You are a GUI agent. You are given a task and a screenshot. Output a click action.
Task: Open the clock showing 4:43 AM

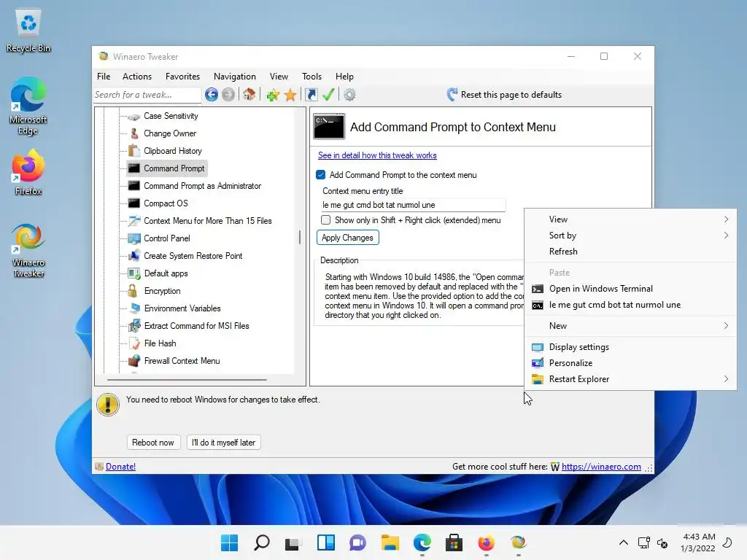click(698, 542)
